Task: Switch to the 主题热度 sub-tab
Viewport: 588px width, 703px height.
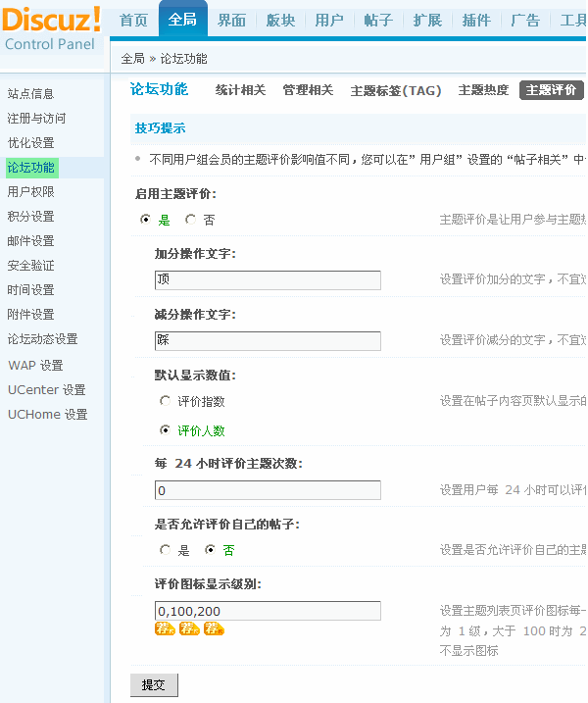Action: [483, 90]
